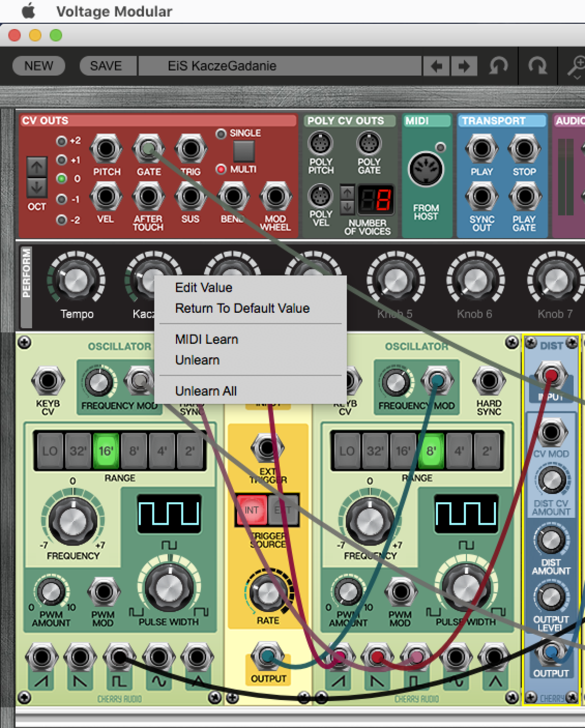Go to previous preset with left arrow
This screenshot has width=585, height=728.
436,66
